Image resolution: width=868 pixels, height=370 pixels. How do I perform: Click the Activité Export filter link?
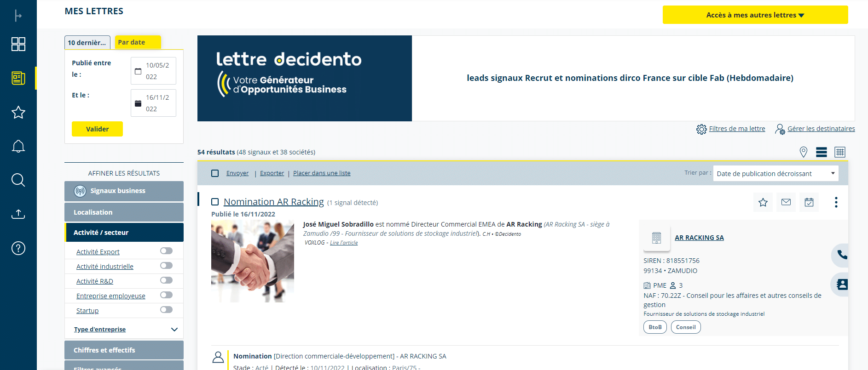click(98, 252)
